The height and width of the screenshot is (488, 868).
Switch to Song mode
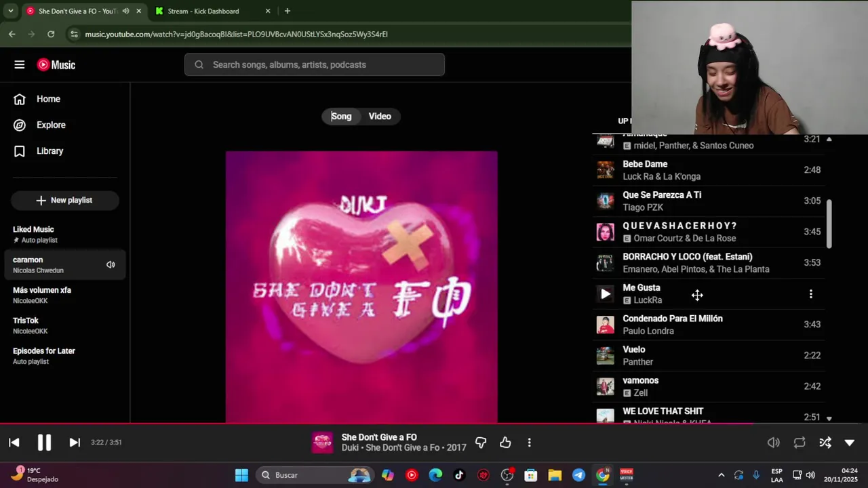tap(341, 116)
